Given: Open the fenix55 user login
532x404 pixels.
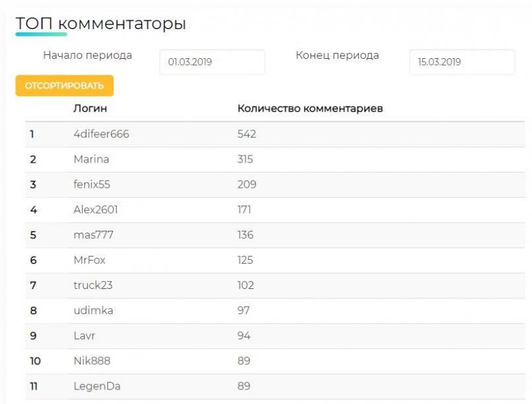Looking at the screenshot, I should point(92,184).
